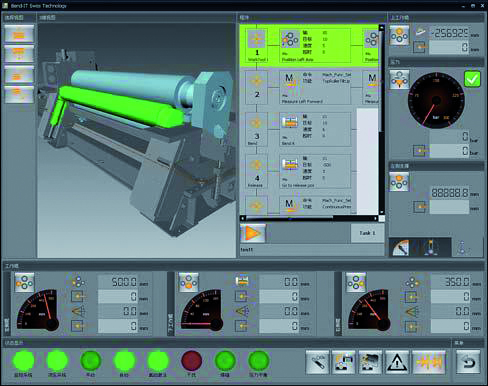Select the first view icon in the left sidebar
This screenshot has width=488, height=386.
(19, 34)
